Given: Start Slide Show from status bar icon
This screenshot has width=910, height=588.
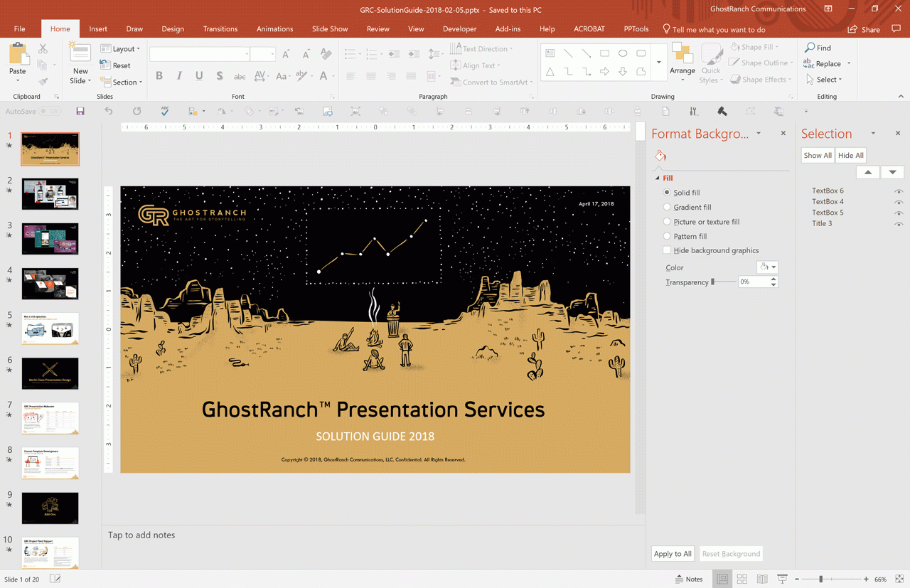Looking at the screenshot, I should pyautogui.click(x=782, y=579).
